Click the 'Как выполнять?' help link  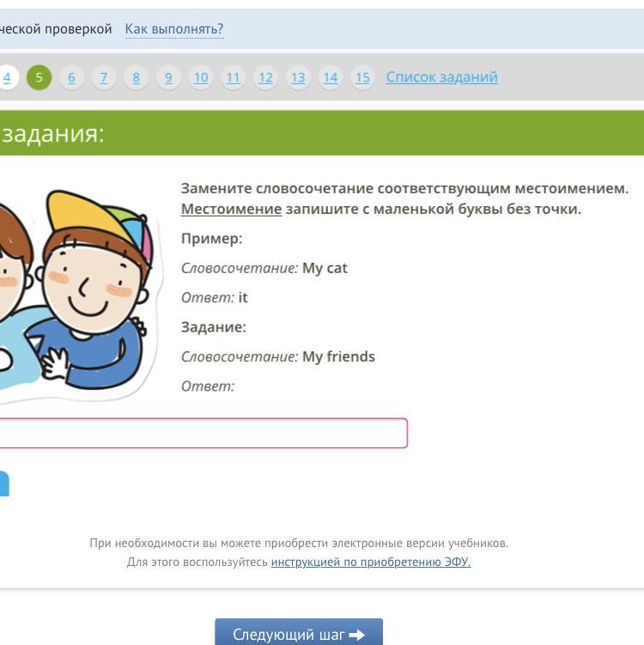click(174, 29)
